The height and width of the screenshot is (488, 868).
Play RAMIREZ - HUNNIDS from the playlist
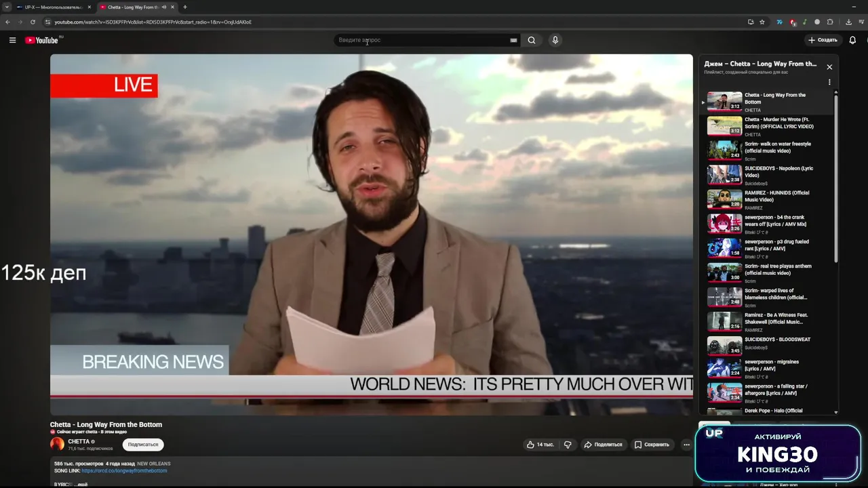tap(766, 199)
